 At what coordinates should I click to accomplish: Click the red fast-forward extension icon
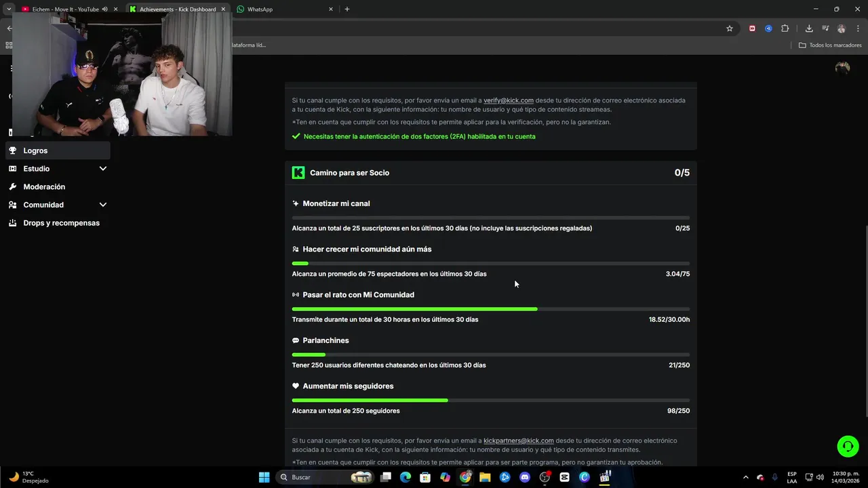click(x=752, y=28)
